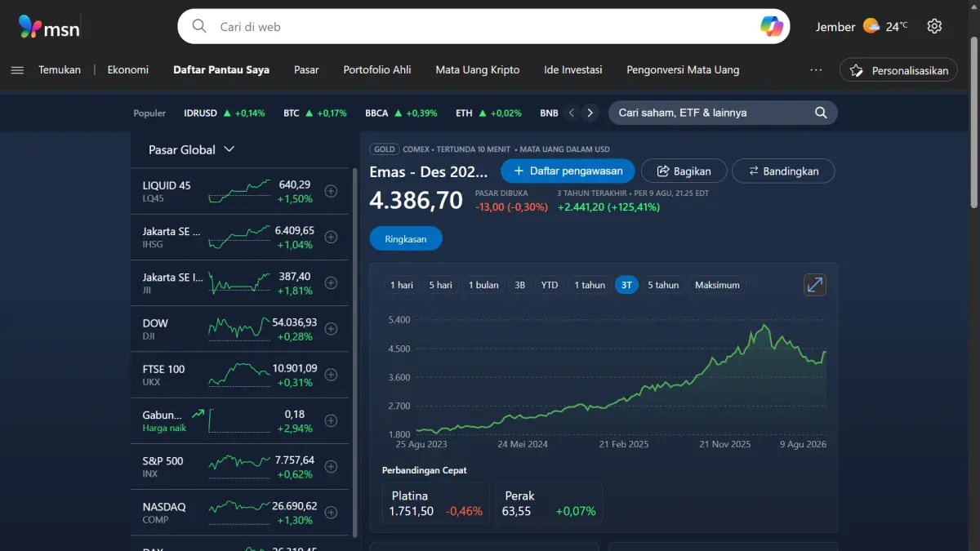Open the FTSE 100 index row

[240, 375]
